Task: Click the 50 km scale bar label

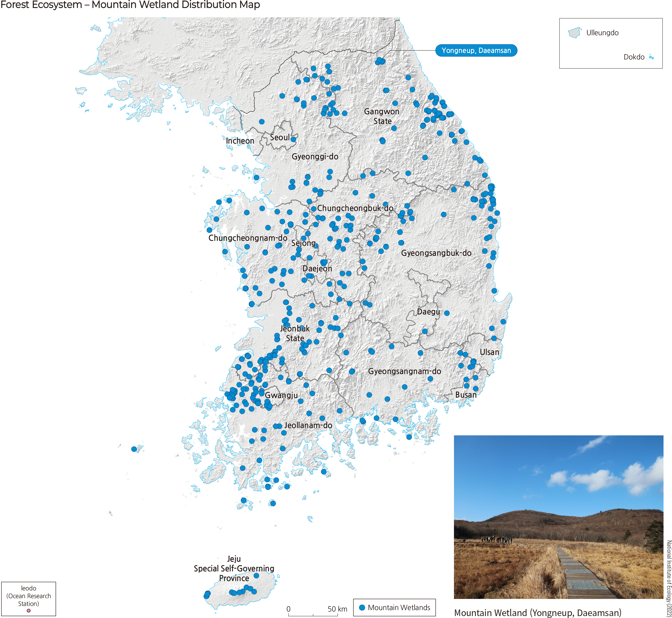Action: tap(337, 609)
